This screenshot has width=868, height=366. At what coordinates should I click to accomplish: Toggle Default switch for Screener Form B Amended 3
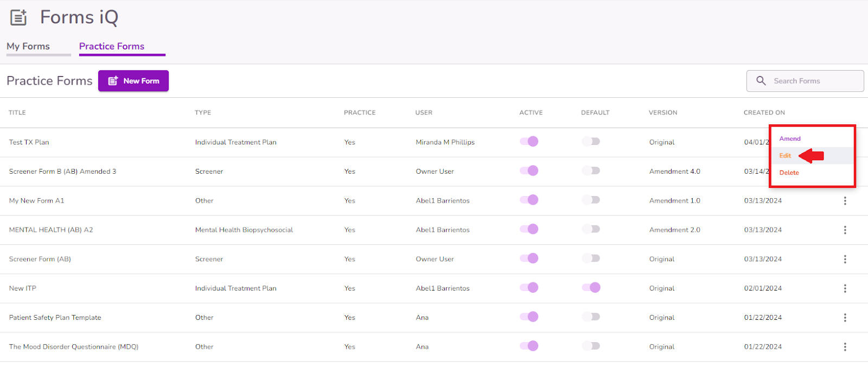[591, 171]
